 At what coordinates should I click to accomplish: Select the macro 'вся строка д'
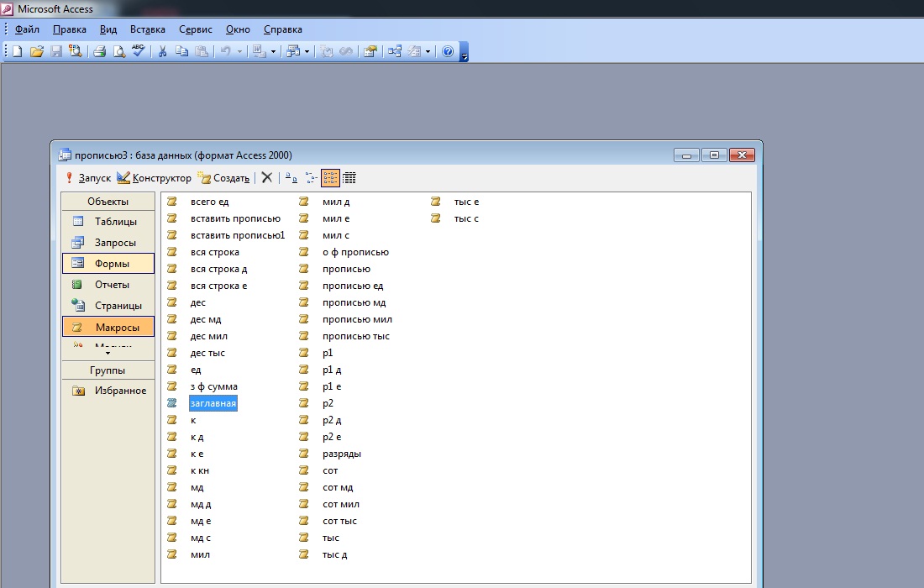(218, 270)
